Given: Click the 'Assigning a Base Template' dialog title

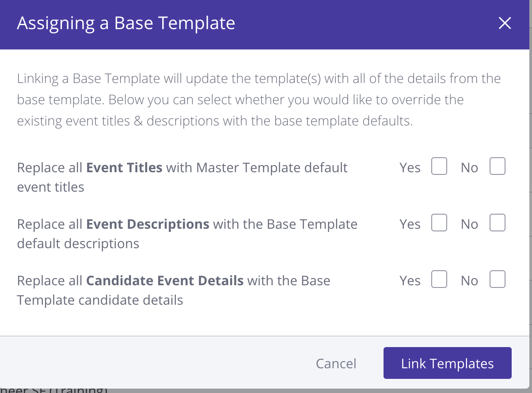Looking at the screenshot, I should click(x=126, y=23).
